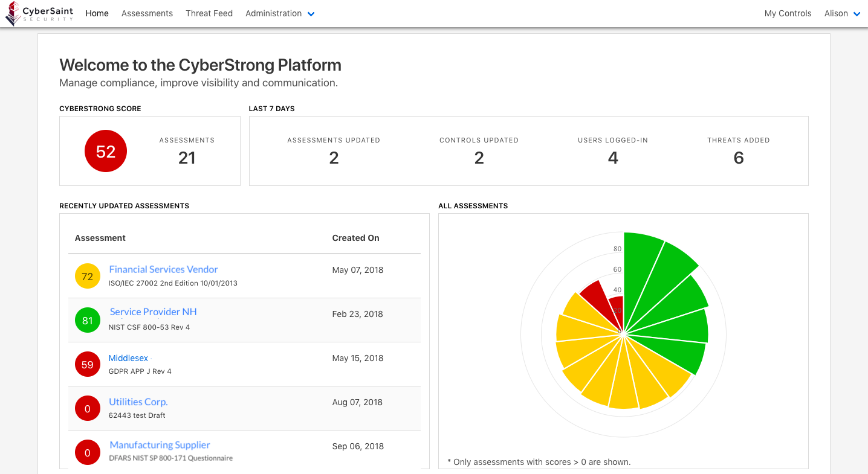The height and width of the screenshot is (474, 868).
Task: Click DFARS NIST SP 800-171 Questionnaire text
Action: (x=170, y=458)
